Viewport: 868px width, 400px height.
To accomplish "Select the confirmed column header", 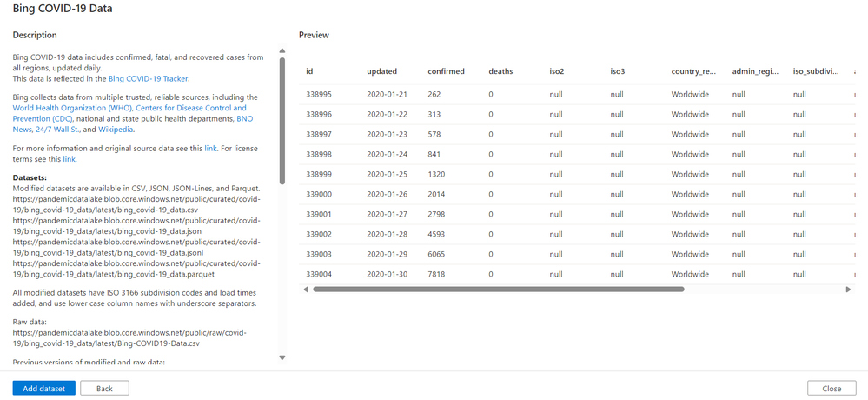I will (x=447, y=71).
